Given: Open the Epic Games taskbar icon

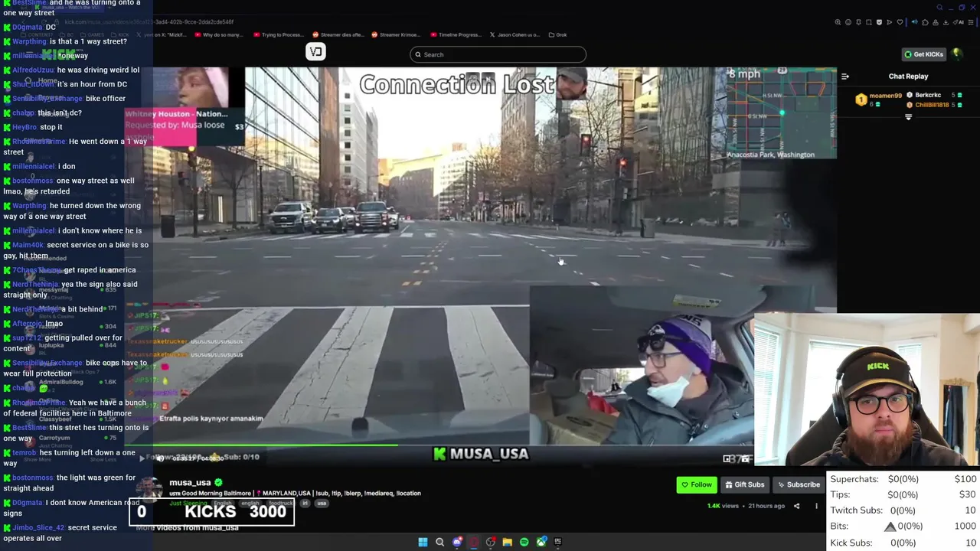Looking at the screenshot, I should (558, 542).
